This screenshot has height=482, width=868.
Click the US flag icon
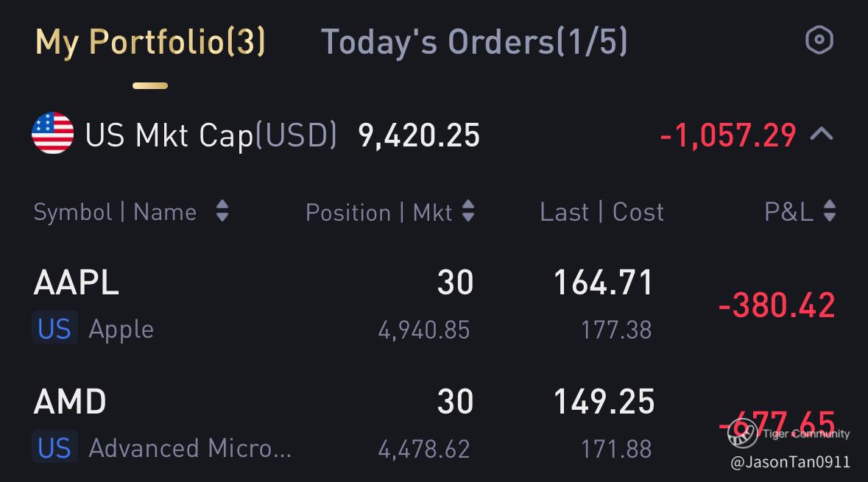pos(52,134)
